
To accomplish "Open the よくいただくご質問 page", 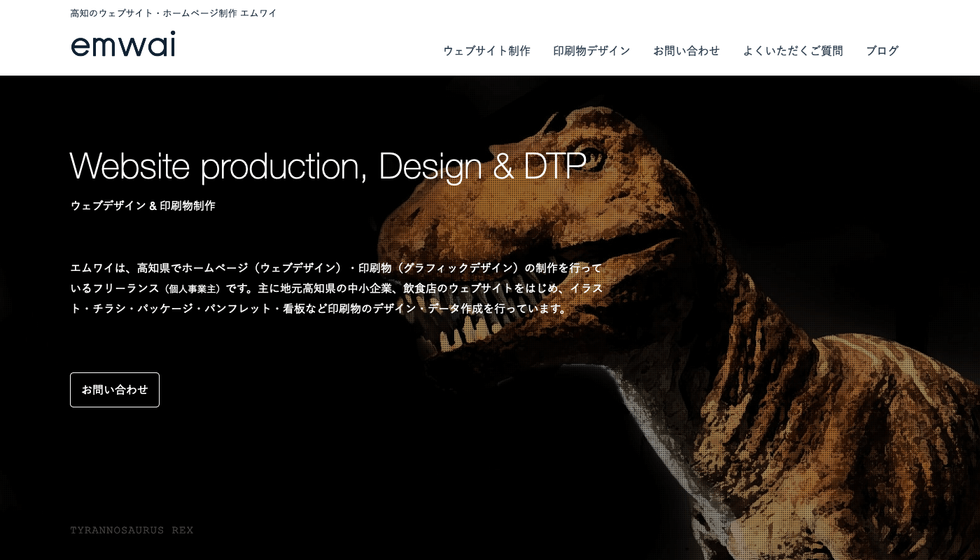I will pyautogui.click(x=792, y=51).
